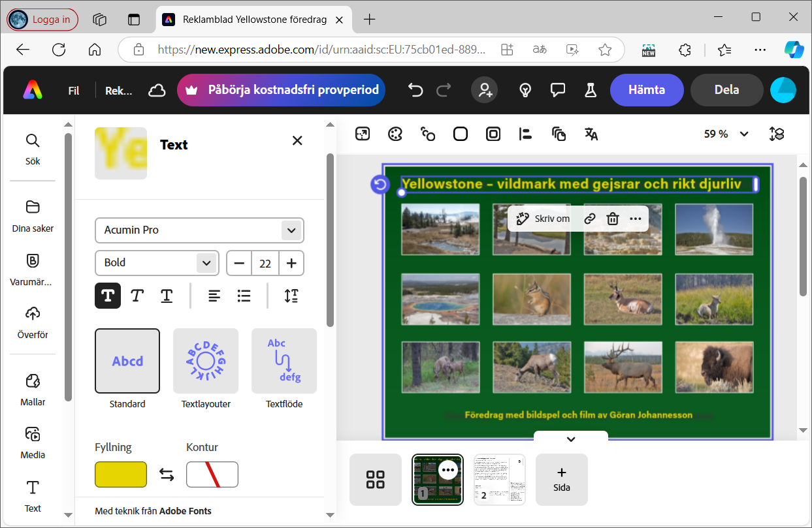Open the 59 % zoom dropdown

(726, 134)
